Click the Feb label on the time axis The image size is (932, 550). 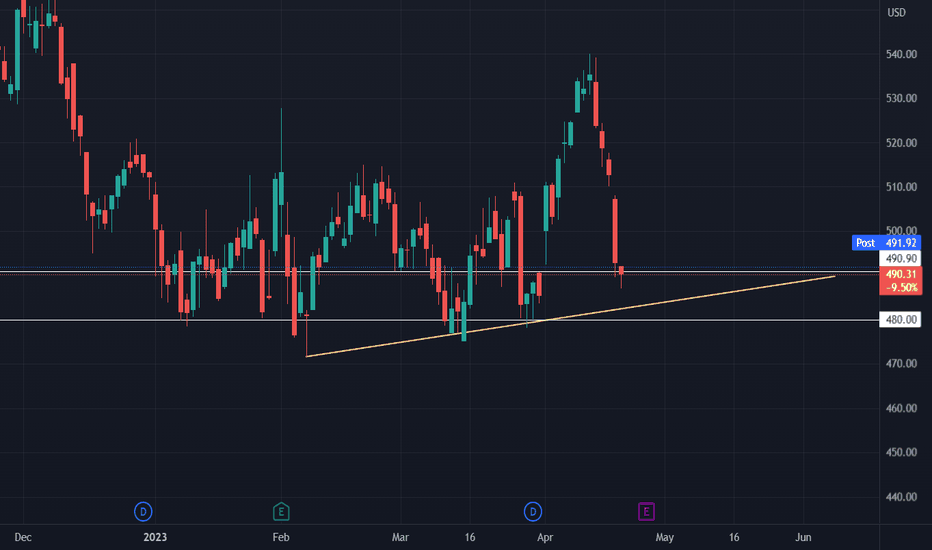[x=281, y=538]
